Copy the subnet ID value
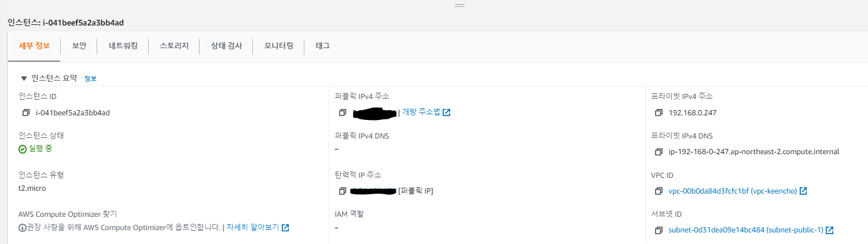868x244 pixels. click(659, 230)
